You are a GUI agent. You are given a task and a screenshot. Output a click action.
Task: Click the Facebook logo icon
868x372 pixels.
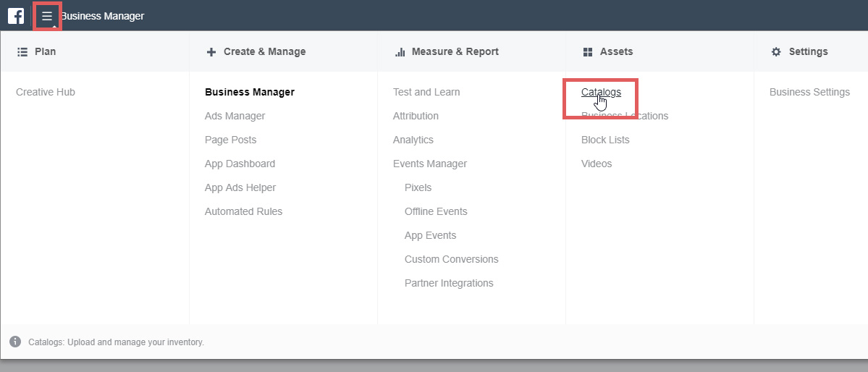[x=15, y=16]
